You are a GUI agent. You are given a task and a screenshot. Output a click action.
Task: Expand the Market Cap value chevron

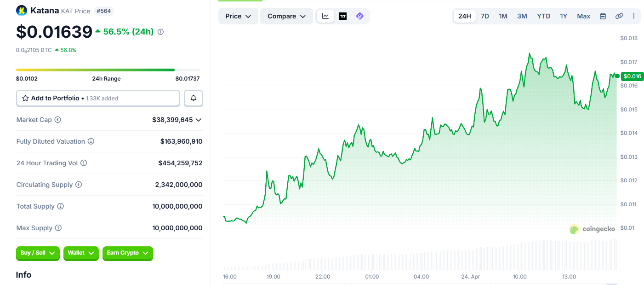pos(199,120)
